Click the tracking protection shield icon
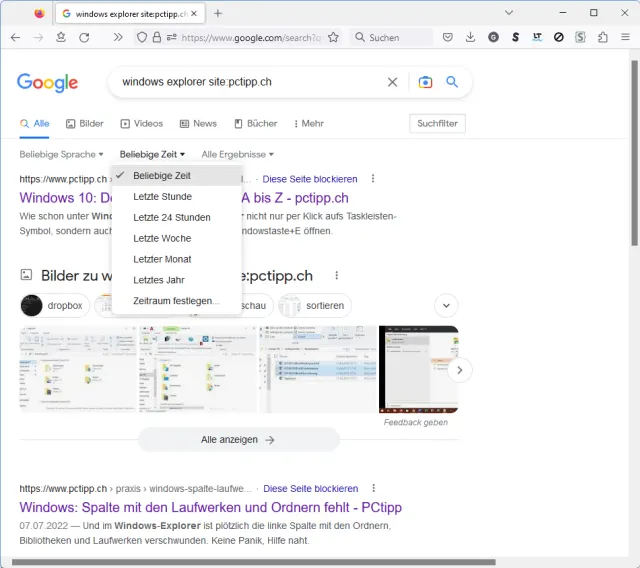The width and height of the screenshot is (640, 568). 142,38
